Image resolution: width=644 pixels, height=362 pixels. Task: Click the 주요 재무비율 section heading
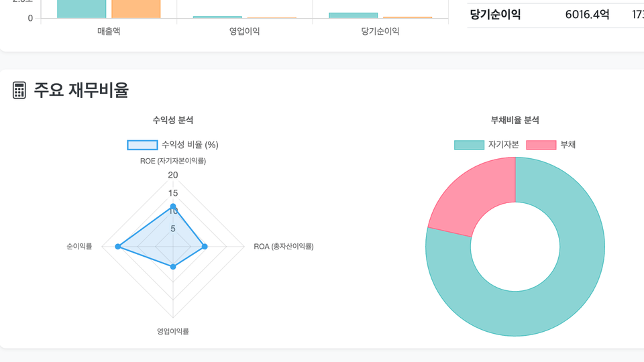coord(81,90)
